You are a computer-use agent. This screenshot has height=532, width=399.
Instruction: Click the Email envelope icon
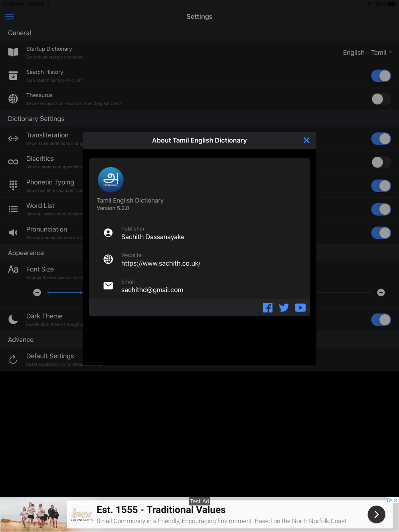point(108,286)
